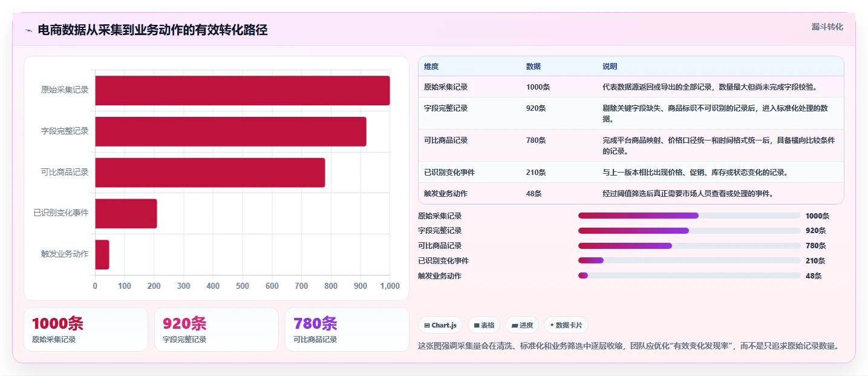
Task: Click the 原始采集记录 y-axis label on the chart
Action: click(65, 90)
